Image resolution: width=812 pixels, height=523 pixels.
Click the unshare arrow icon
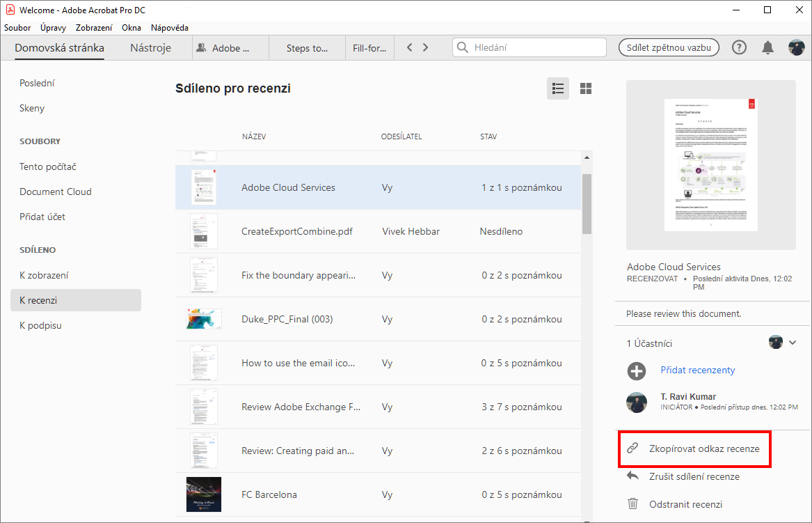coord(632,476)
